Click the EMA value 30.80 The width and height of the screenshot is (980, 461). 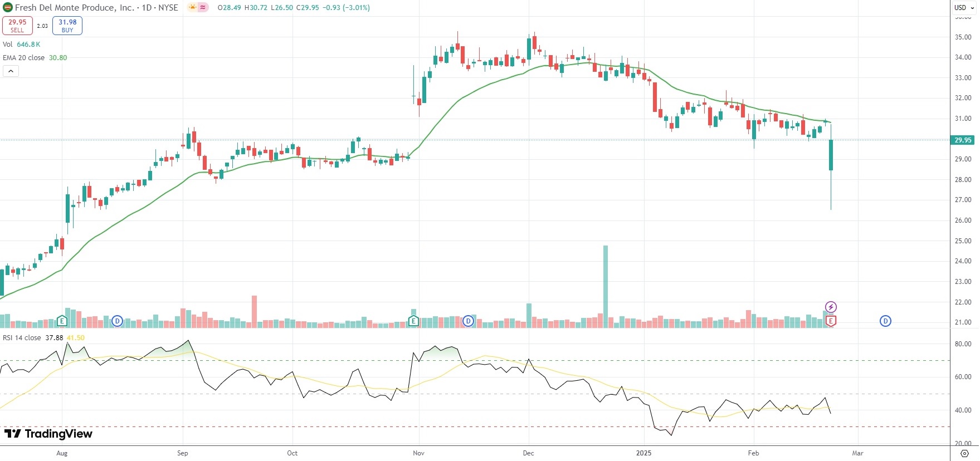pos(58,58)
